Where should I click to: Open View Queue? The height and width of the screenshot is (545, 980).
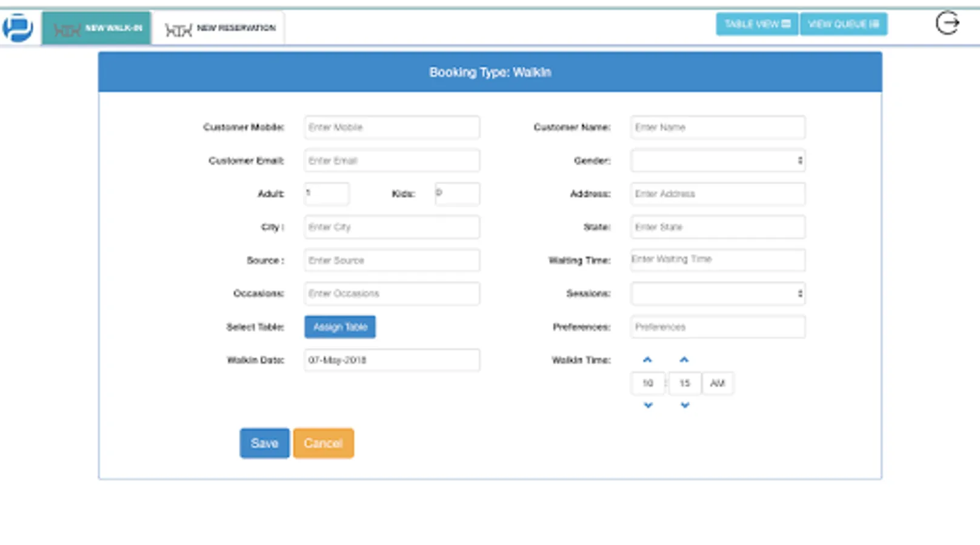pyautogui.click(x=844, y=24)
